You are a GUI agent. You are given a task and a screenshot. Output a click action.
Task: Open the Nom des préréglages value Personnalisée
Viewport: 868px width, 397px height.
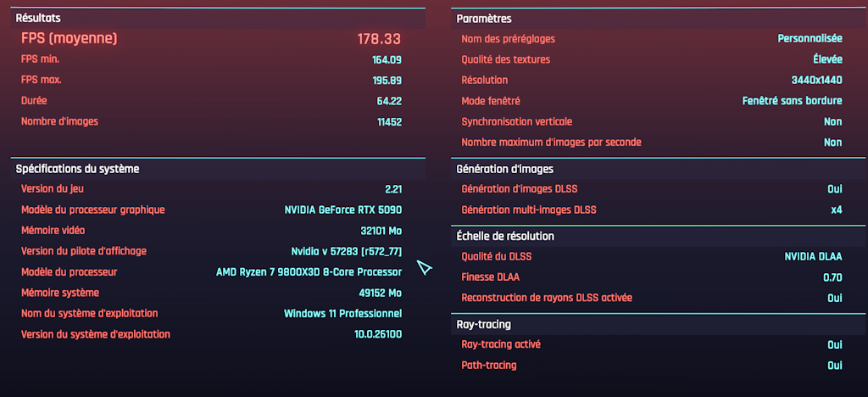pos(810,39)
